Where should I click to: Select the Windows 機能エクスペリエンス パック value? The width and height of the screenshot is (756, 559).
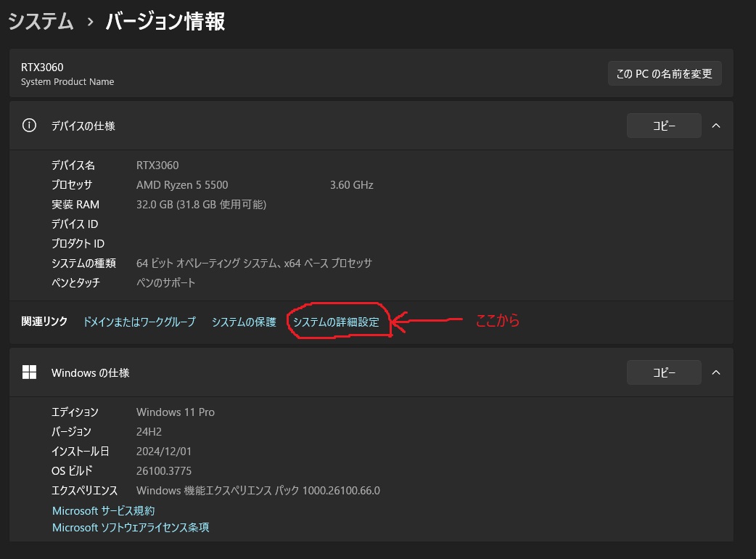pos(258,491)
